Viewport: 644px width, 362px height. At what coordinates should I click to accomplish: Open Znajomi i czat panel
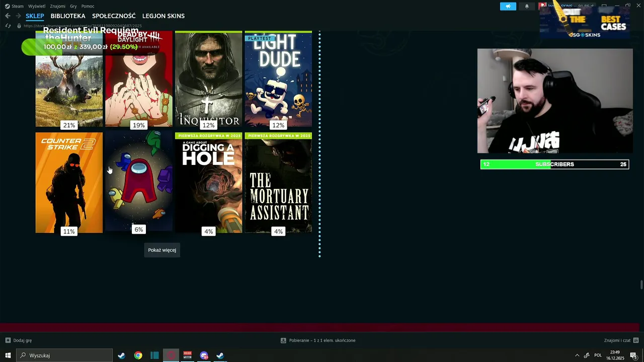(621, 340)
